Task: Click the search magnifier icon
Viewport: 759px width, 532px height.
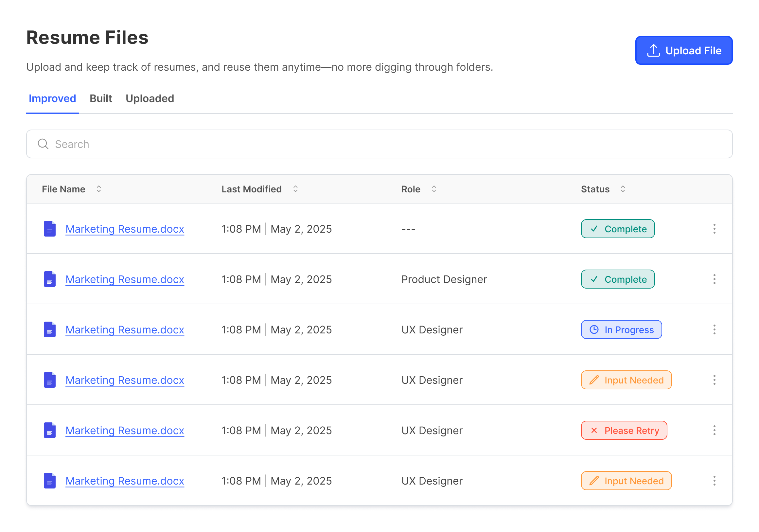Action: [43, 144]
